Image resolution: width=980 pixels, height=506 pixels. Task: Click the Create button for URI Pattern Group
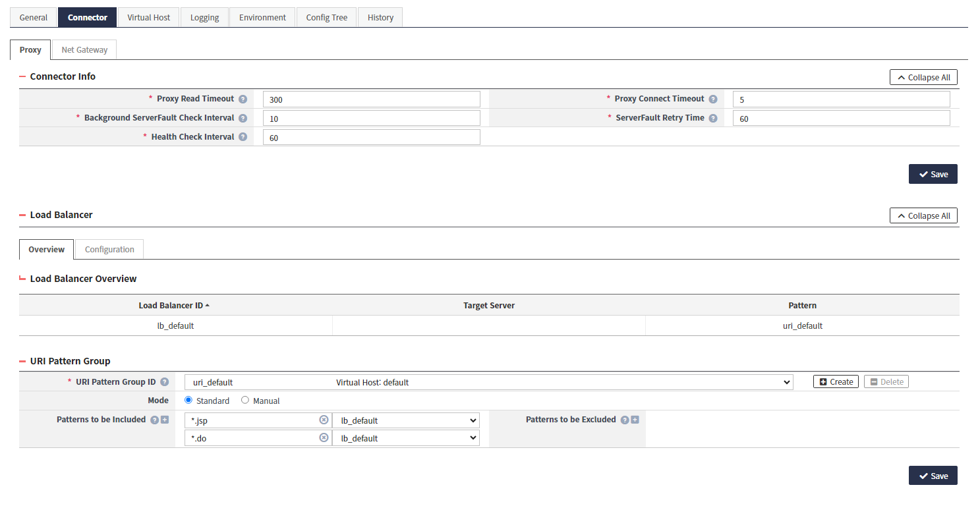pos(835,381)
